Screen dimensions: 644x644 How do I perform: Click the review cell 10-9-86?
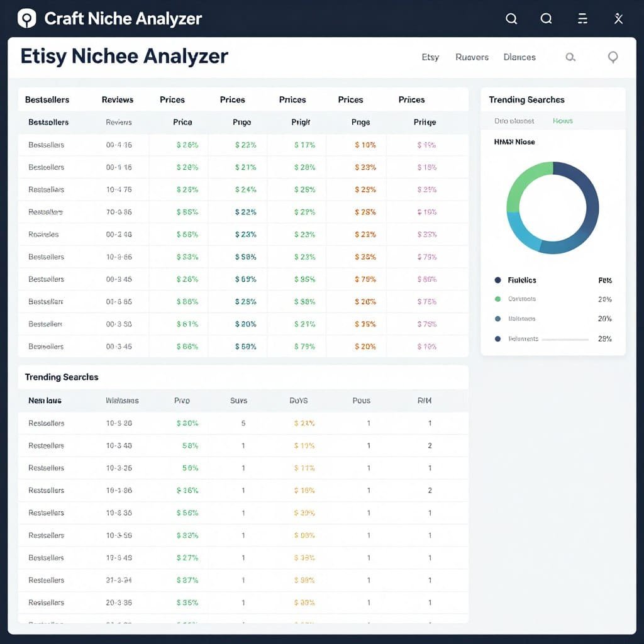[x=119, y=257]
